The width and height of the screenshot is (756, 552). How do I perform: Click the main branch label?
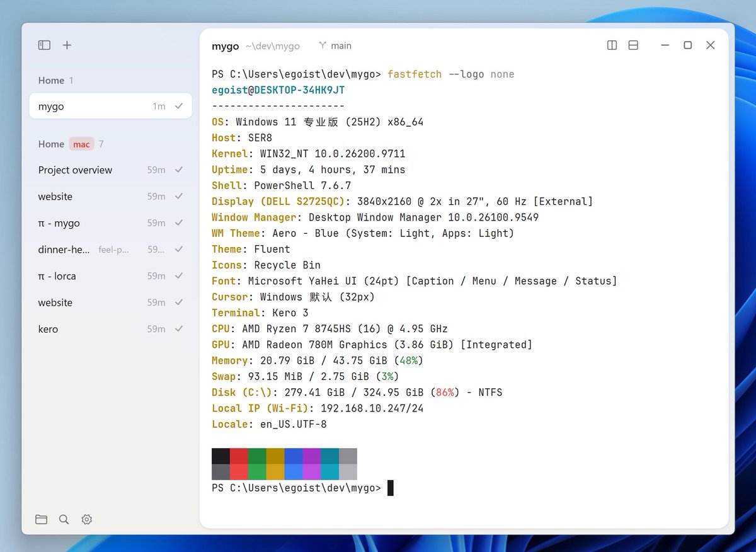coord(341,46)
